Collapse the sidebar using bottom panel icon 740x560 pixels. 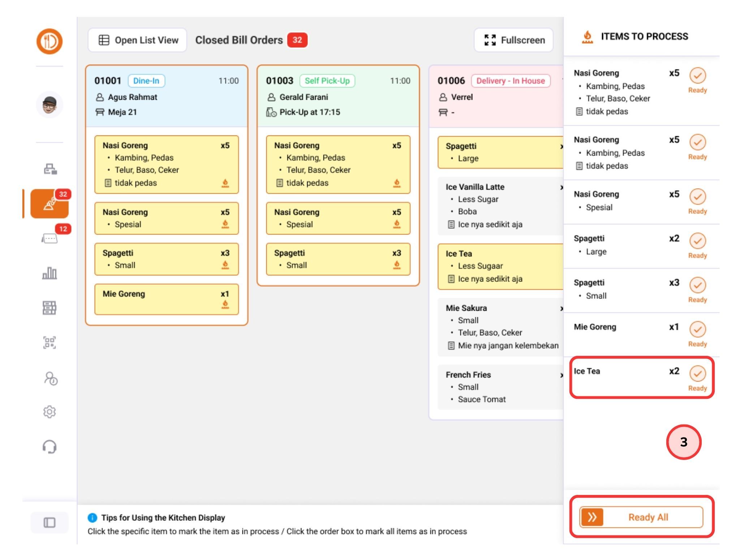pyautogui.click(x=50, y=522)
